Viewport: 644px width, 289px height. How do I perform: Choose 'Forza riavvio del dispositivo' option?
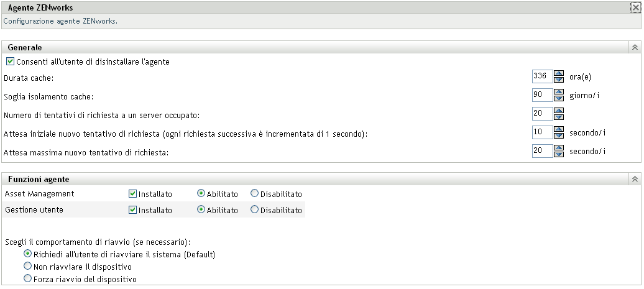click(x=27, y=279)
